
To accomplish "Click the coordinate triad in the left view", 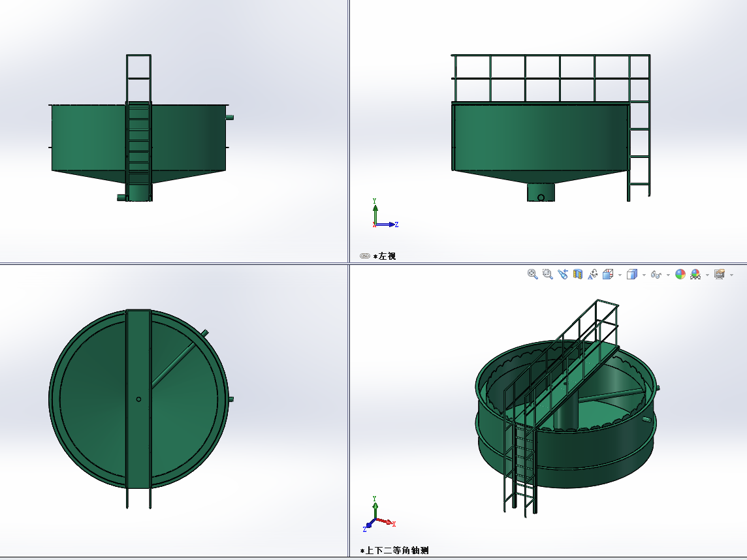I will (385, 214).
